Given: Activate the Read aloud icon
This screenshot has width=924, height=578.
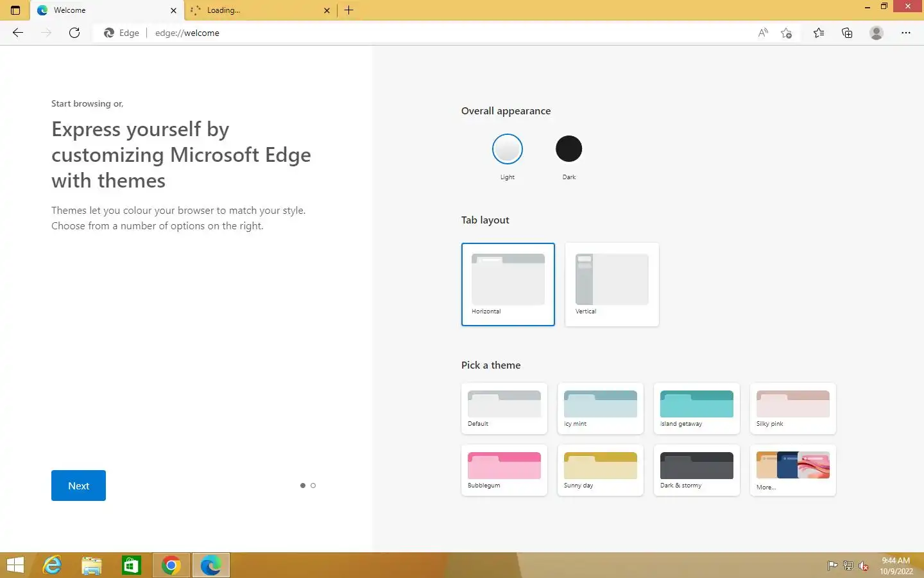Looking at the screenshot, I should tap(763, 33).
